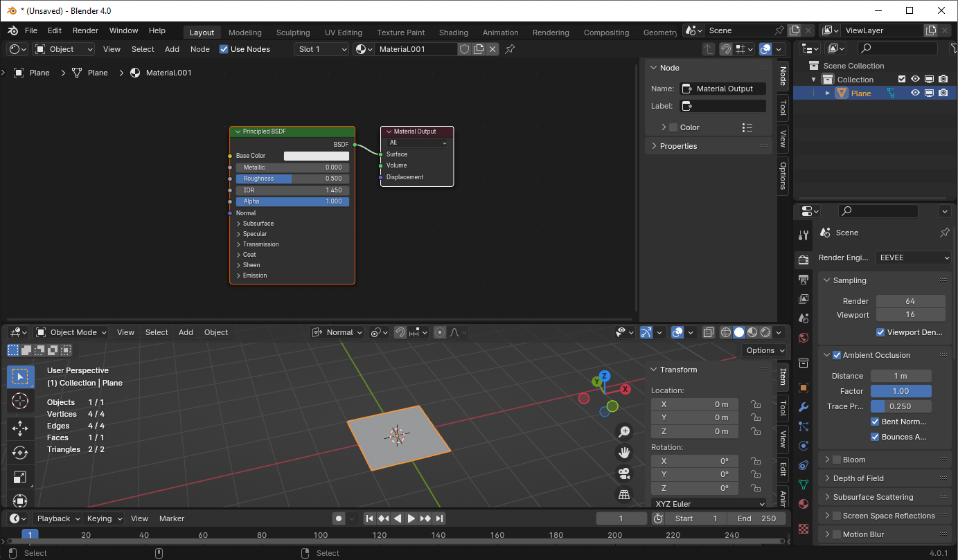Open the Playback popover in timeline
The width and height of the screenshot is (958, 560).
point(58,518)
